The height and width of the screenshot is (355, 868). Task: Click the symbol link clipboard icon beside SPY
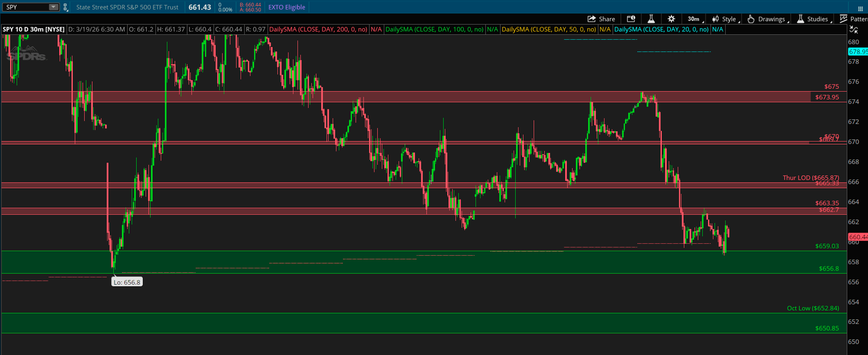click(x=66, y=7)
